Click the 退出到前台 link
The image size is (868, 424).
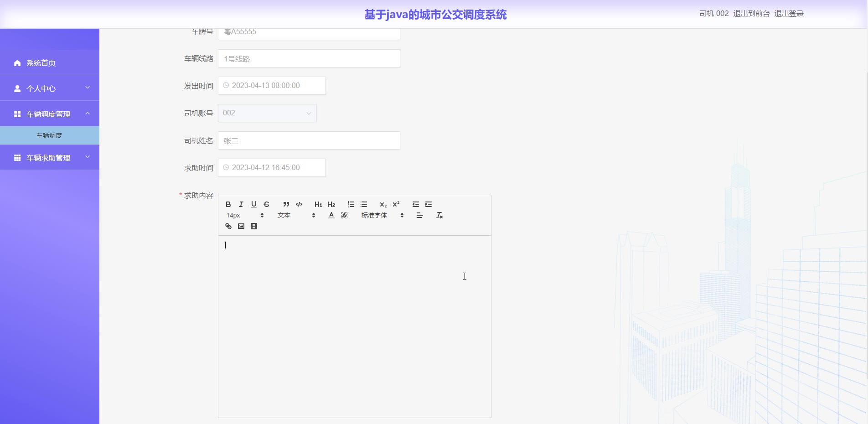tap(751, 14)
